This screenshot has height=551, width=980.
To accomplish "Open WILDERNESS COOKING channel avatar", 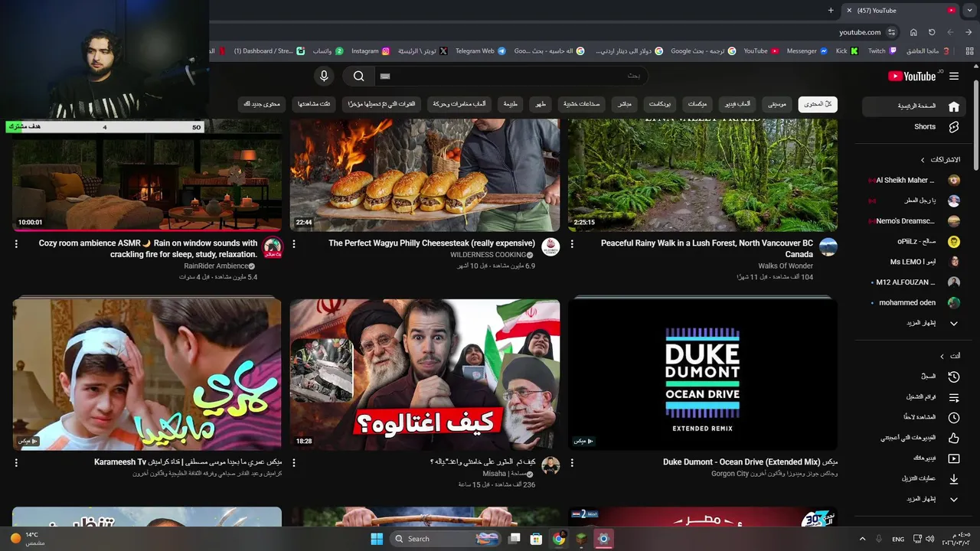I will (x=550, y=247).
